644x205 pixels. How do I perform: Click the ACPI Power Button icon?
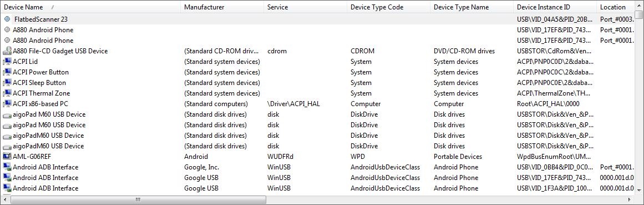[7, 72]
